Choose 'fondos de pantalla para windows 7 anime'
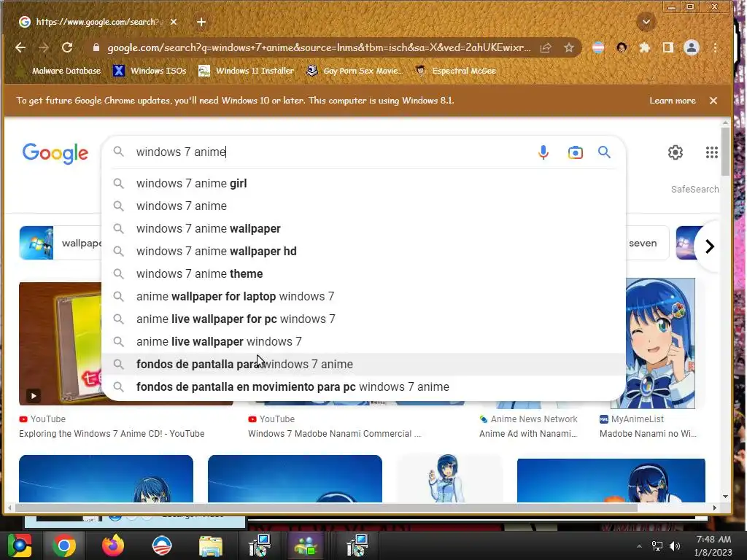This screenshot has height=560, width=747. (363, 365)
